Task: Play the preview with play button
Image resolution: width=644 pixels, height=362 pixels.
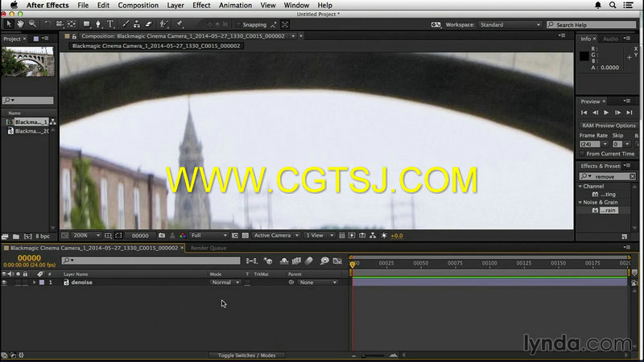Action: [x=606, y=113]
